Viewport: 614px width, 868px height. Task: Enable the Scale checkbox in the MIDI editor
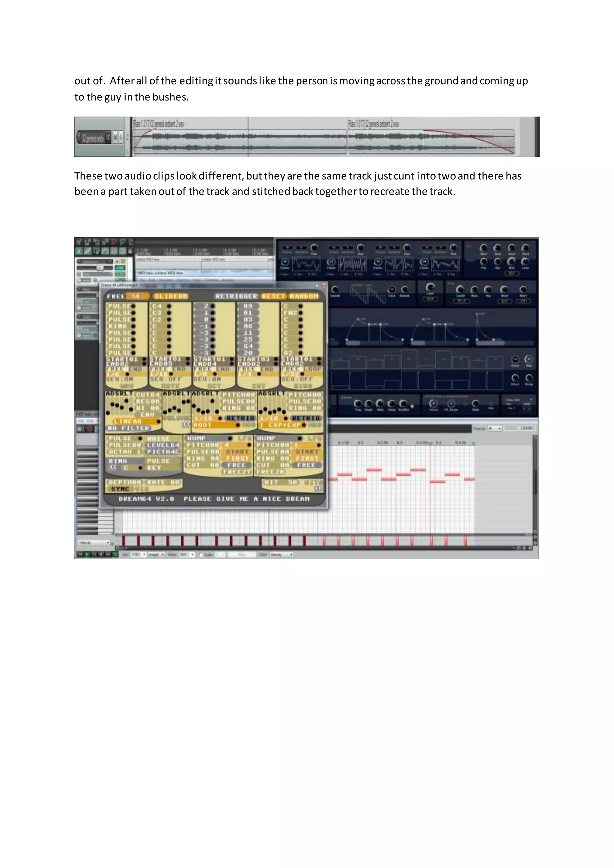(x=201, y=554)
